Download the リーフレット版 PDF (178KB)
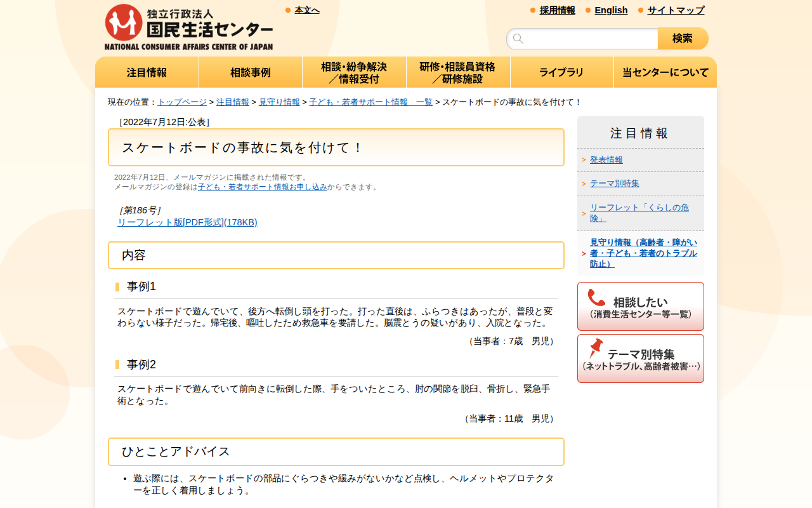 [x=187, y=222]
